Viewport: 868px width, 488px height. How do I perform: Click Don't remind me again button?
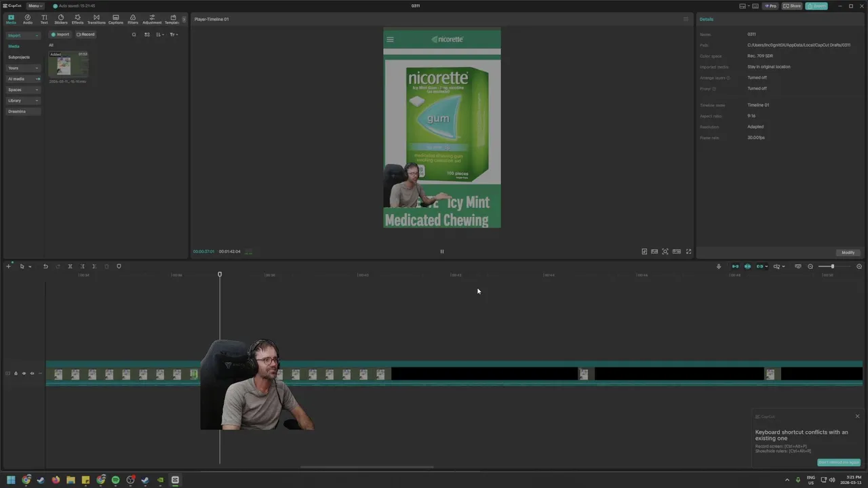click(x=839, y=462)
